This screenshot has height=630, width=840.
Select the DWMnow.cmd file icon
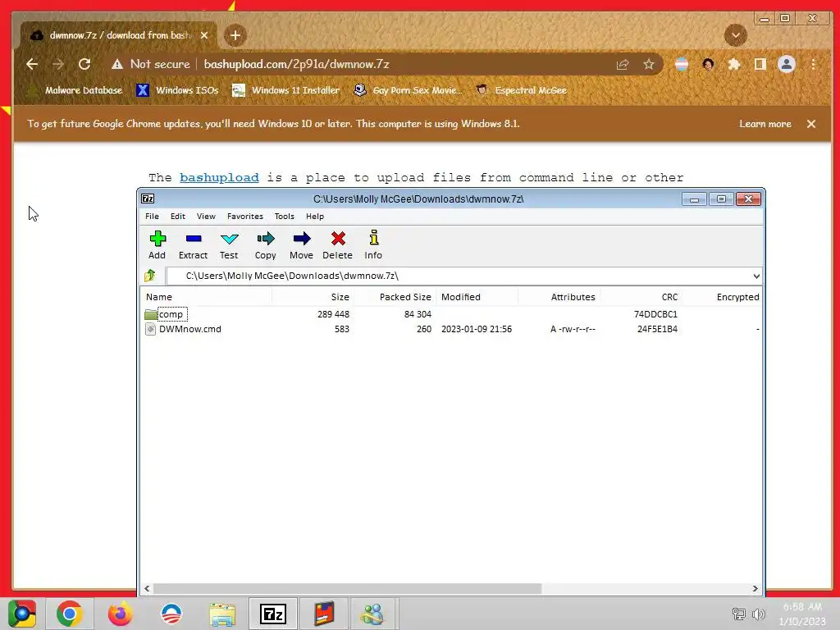tap(151, 329)
